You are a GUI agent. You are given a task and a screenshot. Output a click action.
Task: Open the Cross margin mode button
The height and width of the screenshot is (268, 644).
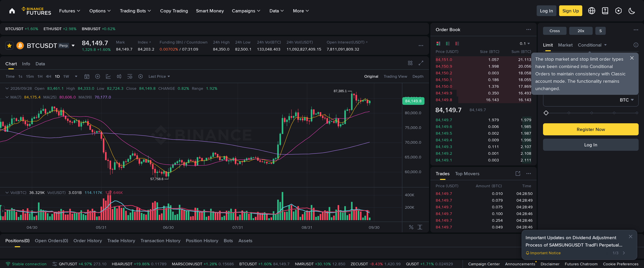point(554,31)
